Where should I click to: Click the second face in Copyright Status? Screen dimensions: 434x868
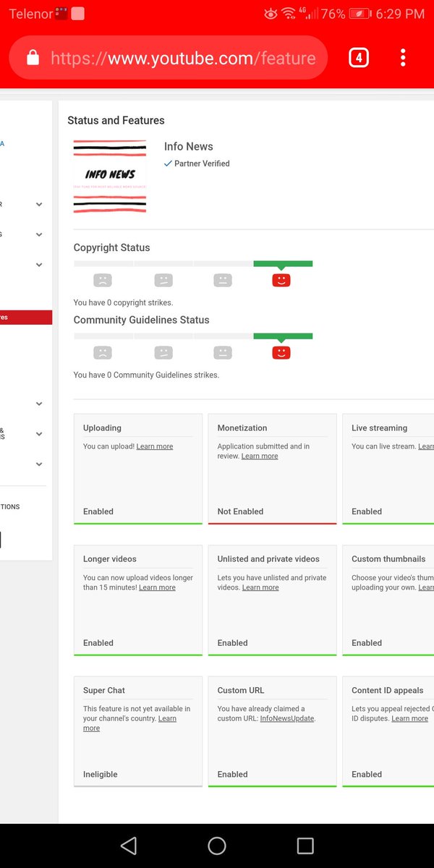pyautogui.click(x=163, y=280)
